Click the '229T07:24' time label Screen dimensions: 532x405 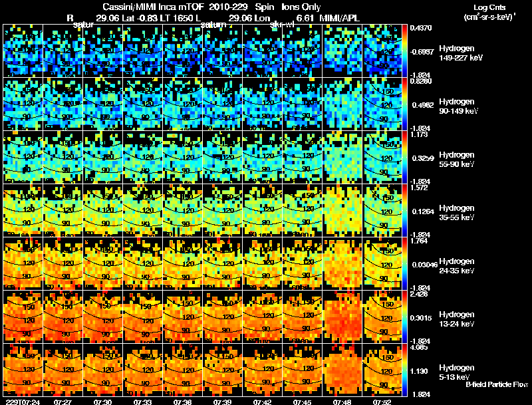(23, 402)
